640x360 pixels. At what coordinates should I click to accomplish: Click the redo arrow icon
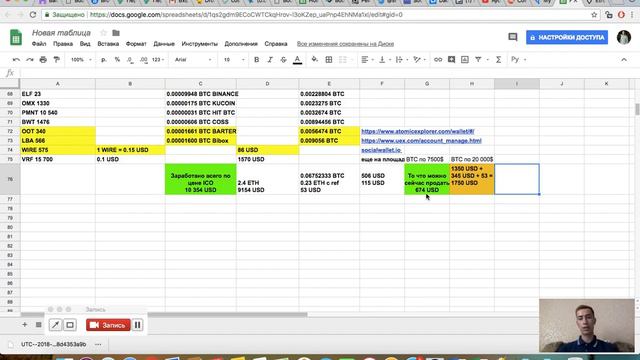coord(30,60)
